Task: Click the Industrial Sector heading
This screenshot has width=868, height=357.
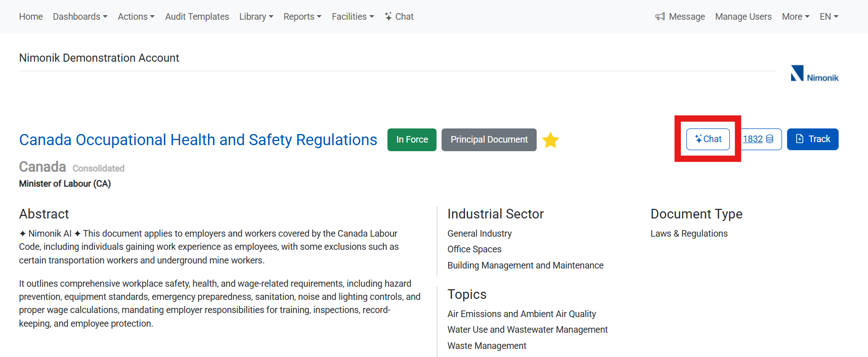Action: (496, 214)
